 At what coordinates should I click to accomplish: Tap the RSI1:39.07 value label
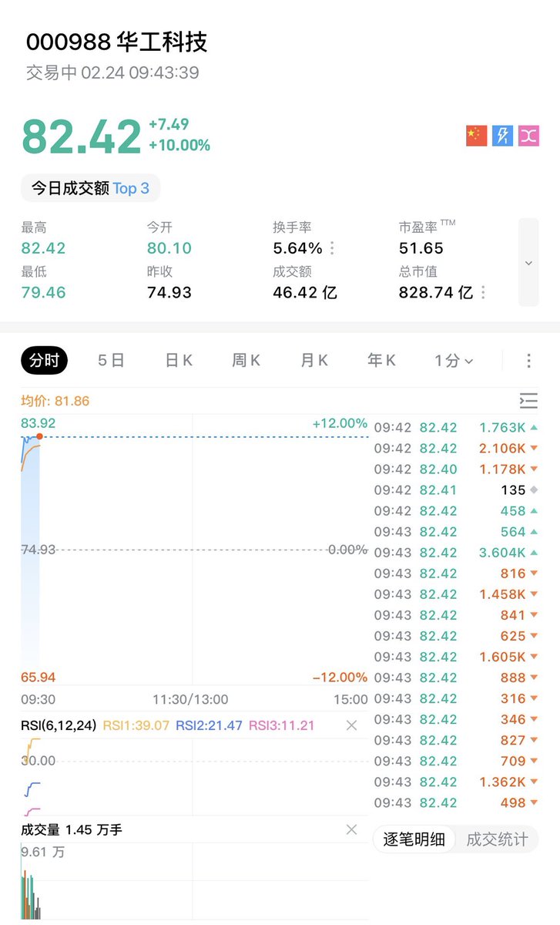pyautogui.click(x=136, y=725)
